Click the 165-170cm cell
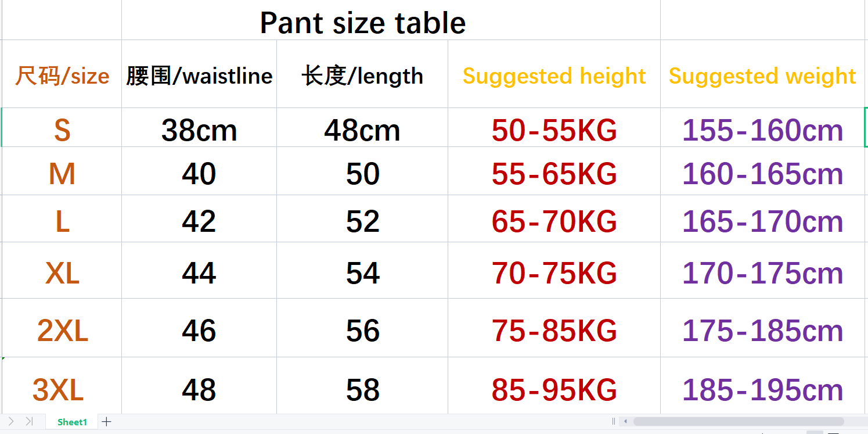868x434 pixels. pos(762,221)
